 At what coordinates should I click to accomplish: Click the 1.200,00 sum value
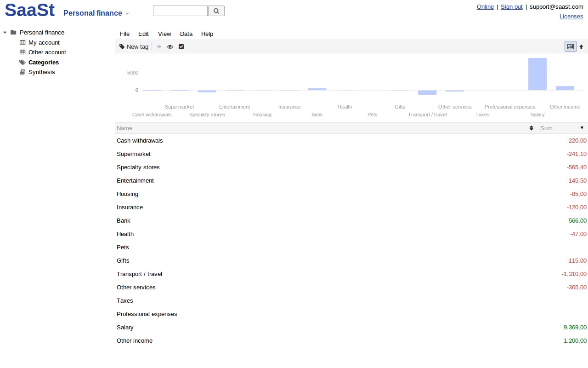click(x=575, y=341)
